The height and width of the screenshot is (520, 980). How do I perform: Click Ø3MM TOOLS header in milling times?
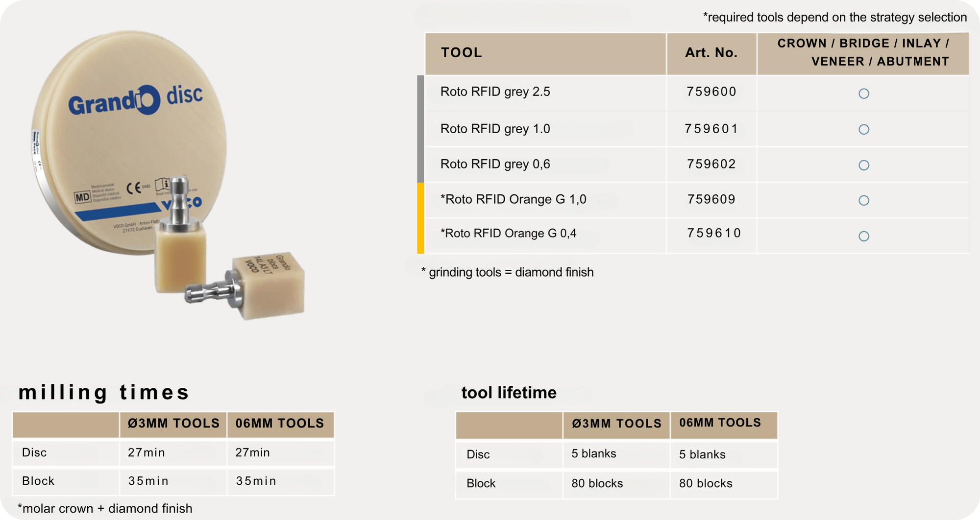pos(173,424)
